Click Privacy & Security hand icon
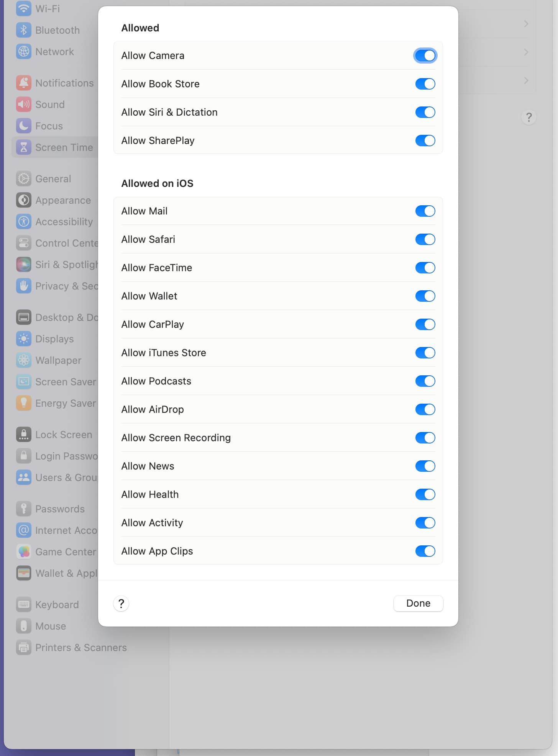 click(24, 286)
